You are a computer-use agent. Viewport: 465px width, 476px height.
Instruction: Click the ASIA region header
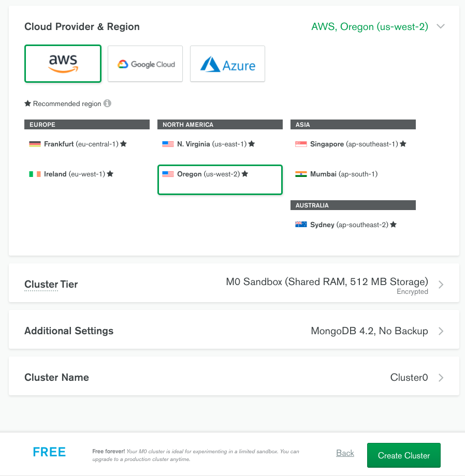[x=353, y=125]
